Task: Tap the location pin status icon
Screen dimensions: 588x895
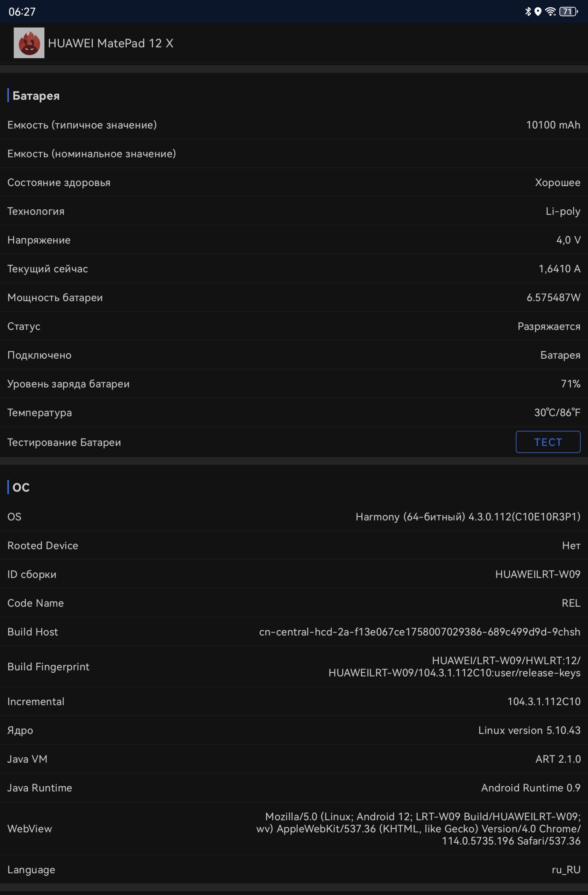Action: coord(538,12)
